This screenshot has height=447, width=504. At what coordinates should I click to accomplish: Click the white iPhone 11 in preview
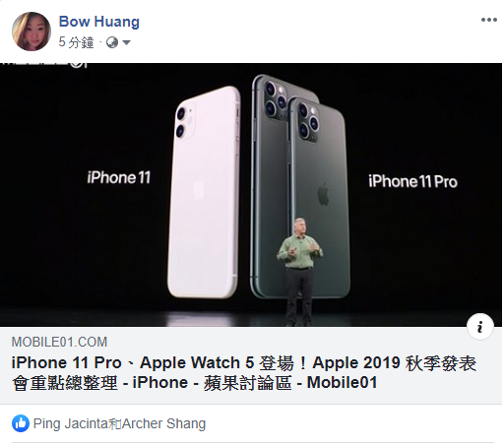coord(204,192)
